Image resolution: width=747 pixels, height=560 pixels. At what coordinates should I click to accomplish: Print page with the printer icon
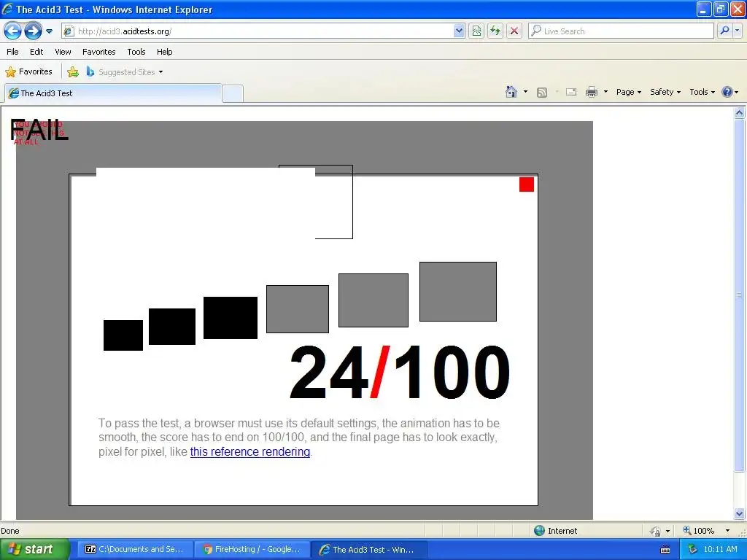point(591,92)
